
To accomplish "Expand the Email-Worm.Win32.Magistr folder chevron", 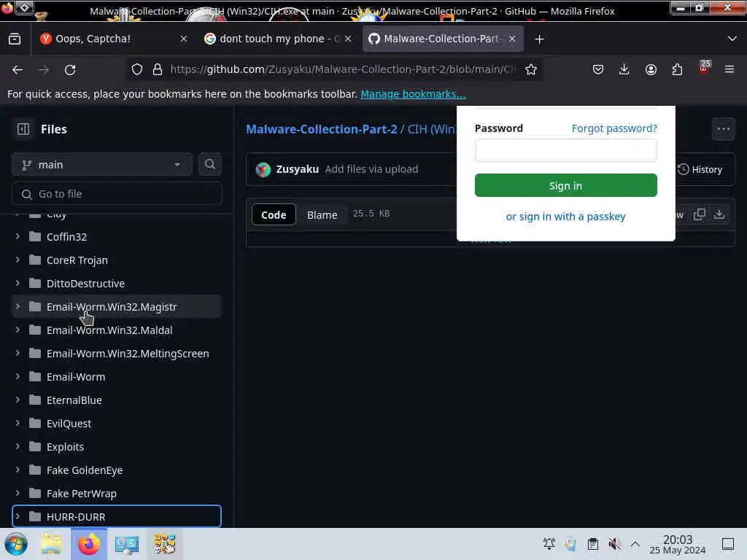I will (x=18, y=306).
